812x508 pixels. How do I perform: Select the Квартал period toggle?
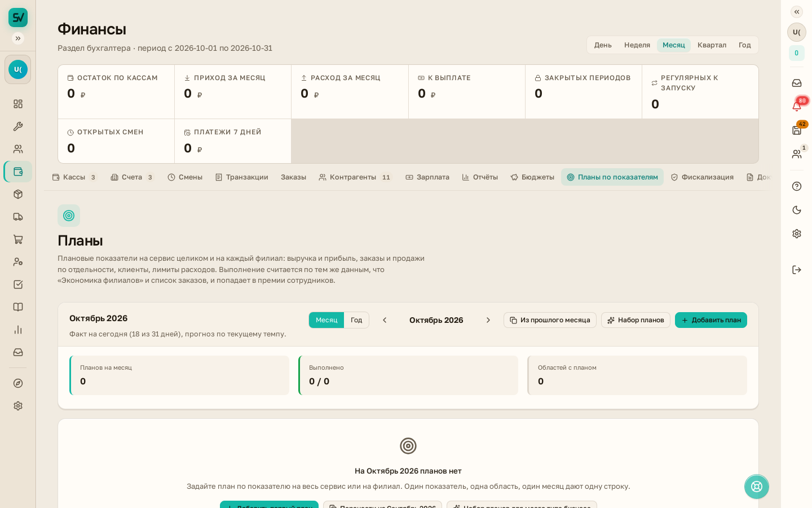[712, 45]
